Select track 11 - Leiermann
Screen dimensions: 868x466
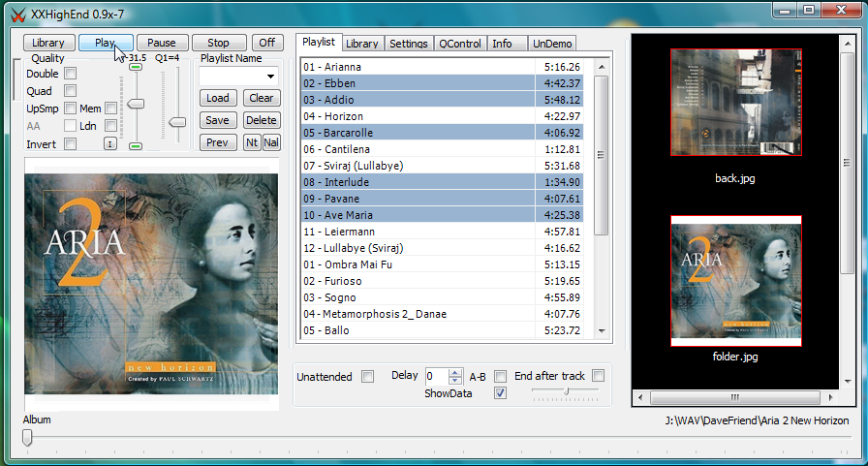point(442,232)
